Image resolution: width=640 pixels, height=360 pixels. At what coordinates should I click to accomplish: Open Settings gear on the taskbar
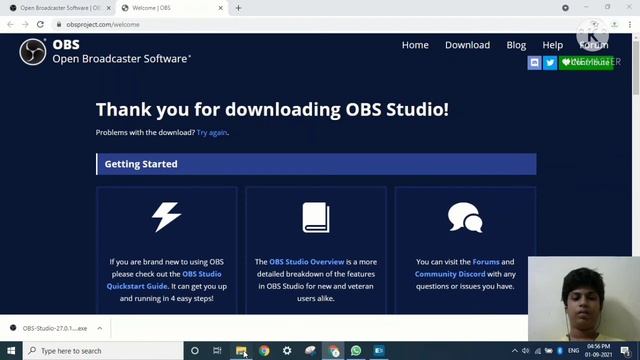coord(287,351)
